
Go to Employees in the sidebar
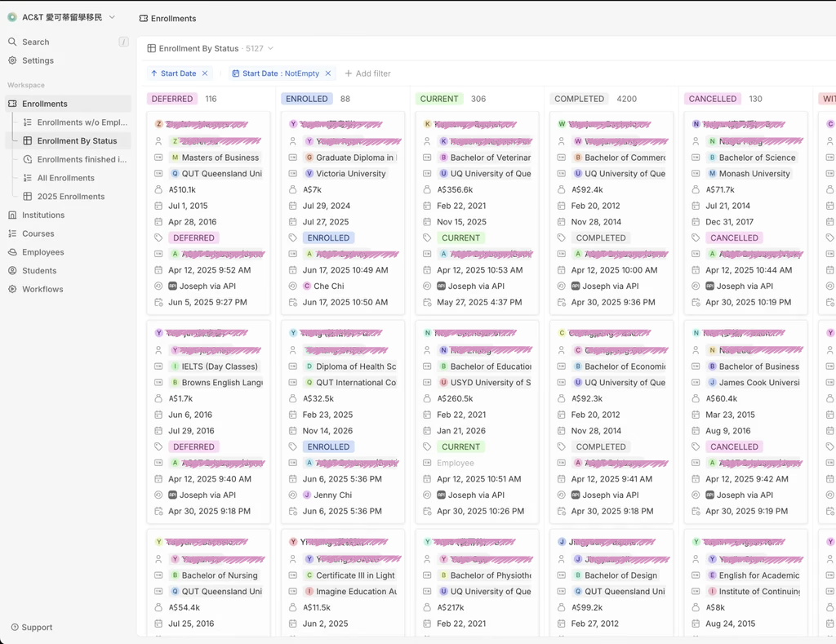click(42, 252)
